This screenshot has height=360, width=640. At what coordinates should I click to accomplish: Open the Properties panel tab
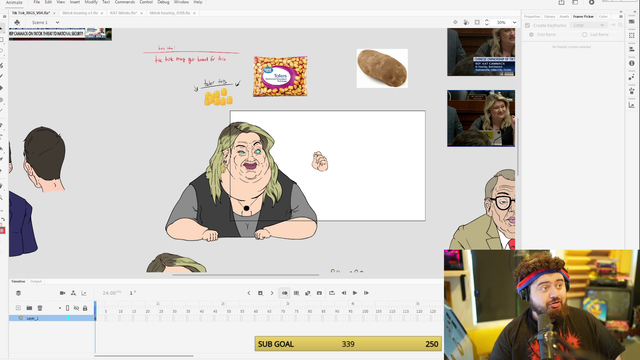532,16
